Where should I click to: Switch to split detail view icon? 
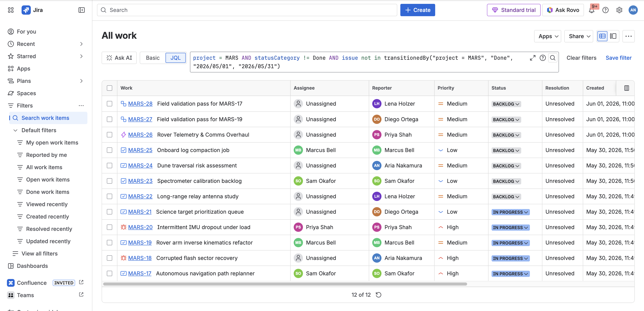[613, 36]
